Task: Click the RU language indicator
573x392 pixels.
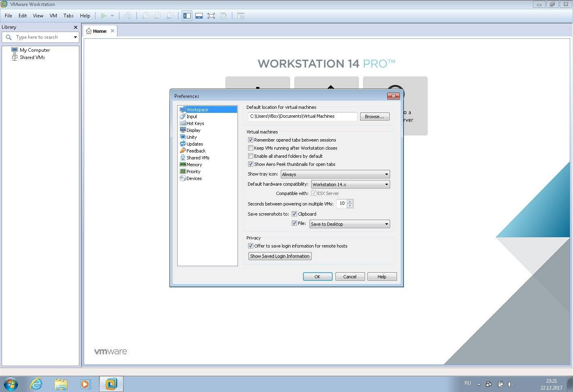Action: coord(468,383)
